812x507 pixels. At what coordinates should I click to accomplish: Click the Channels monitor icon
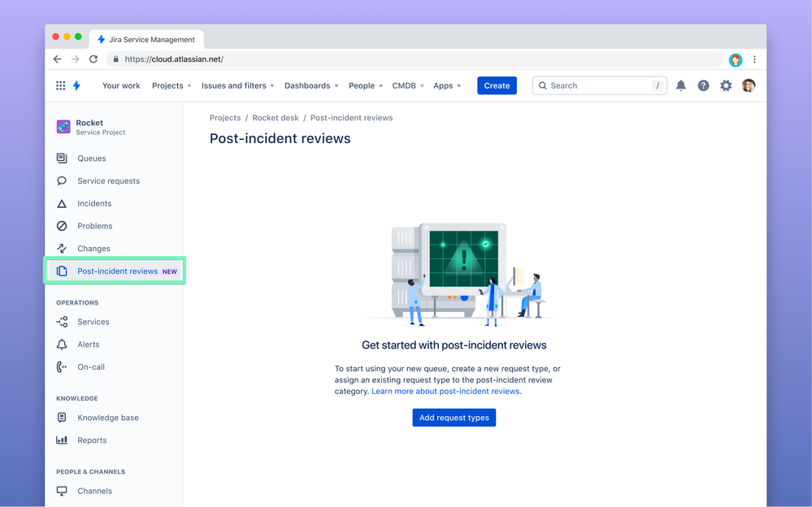click(62, 491)
